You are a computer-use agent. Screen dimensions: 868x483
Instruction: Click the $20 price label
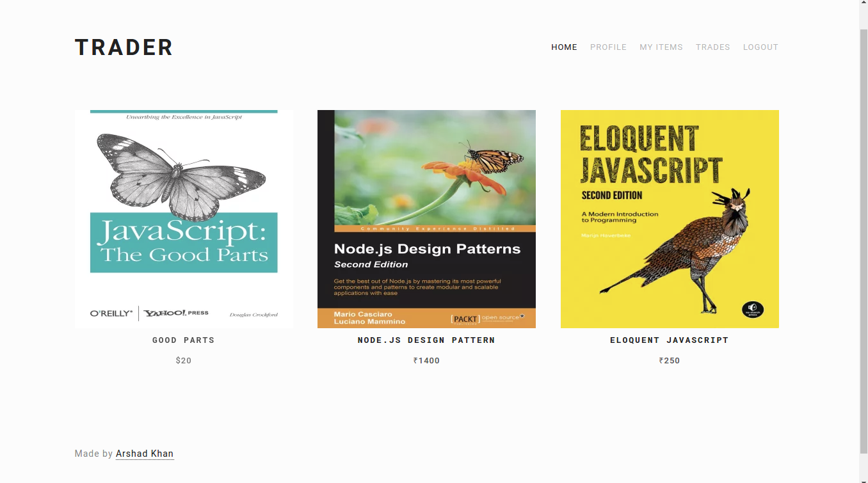coord(184,361)
